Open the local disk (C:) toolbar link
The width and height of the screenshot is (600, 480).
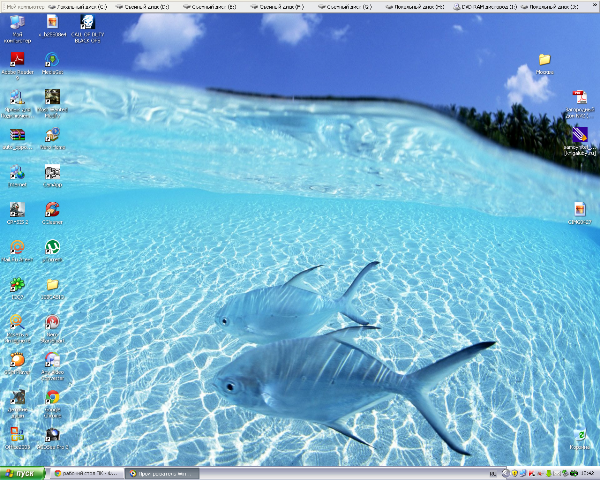click(82, 5)
